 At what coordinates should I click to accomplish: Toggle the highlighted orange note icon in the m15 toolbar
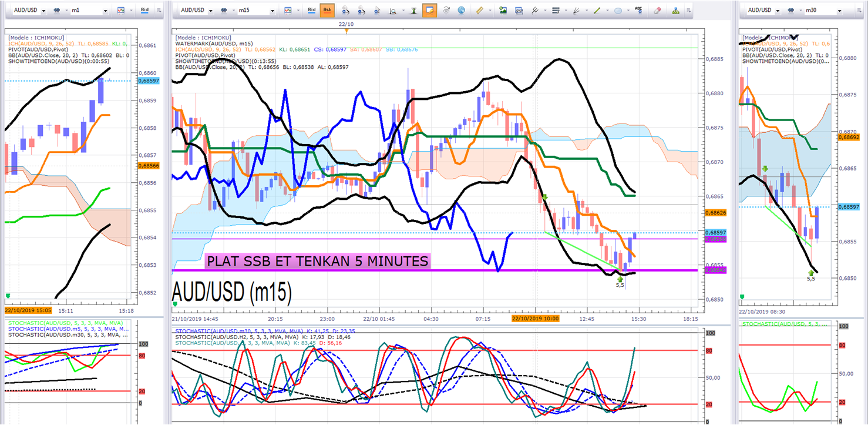click(430, 11)
